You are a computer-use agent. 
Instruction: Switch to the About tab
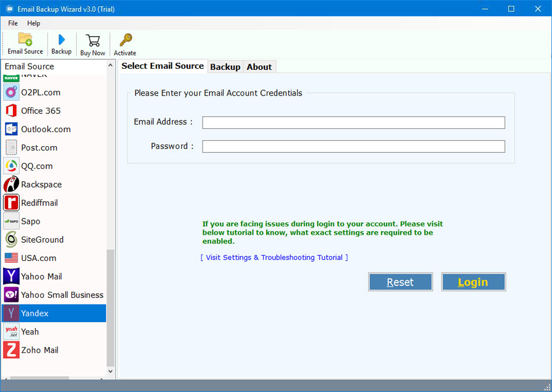click(x=260, y=67)
